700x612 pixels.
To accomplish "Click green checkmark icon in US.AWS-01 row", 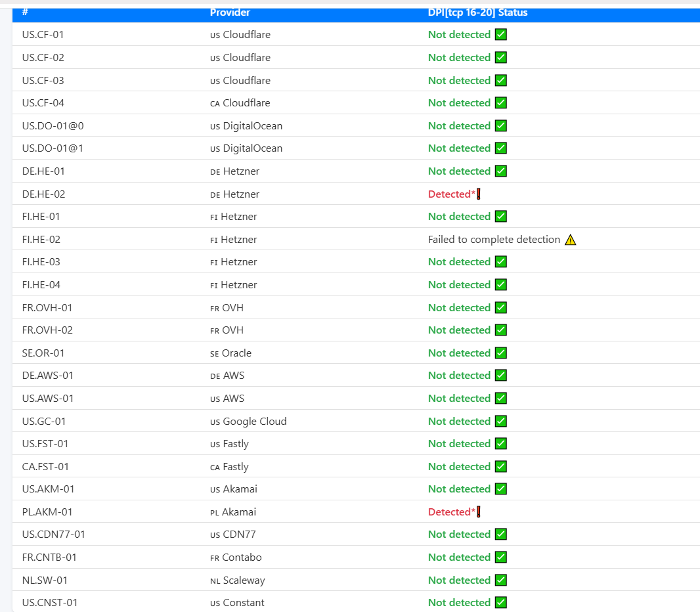I will 501,398.
